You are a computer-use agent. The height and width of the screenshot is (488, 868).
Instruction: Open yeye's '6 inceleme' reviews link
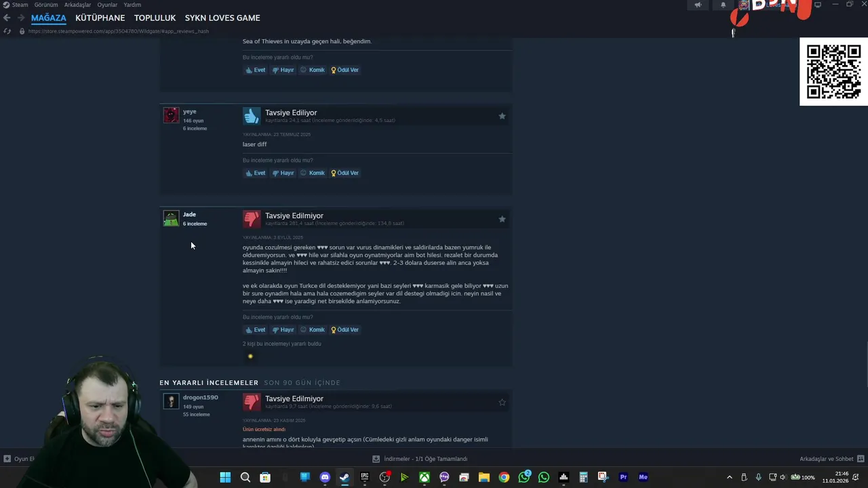(195, 128)
